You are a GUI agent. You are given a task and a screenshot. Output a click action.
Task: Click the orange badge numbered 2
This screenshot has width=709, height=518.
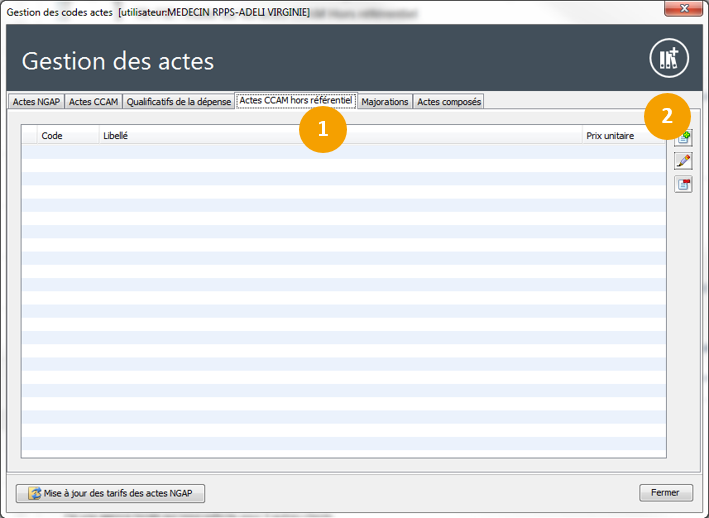point(667,115)
